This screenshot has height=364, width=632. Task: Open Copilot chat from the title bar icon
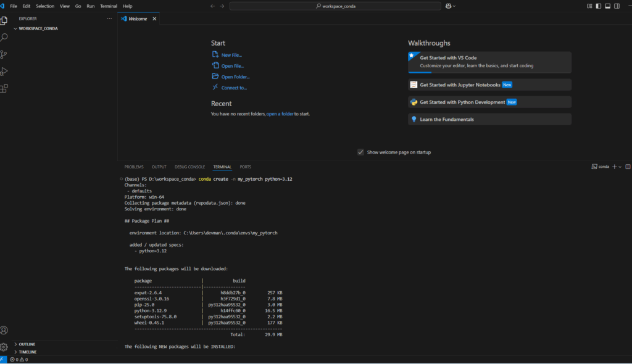click(x=448, y=6)
